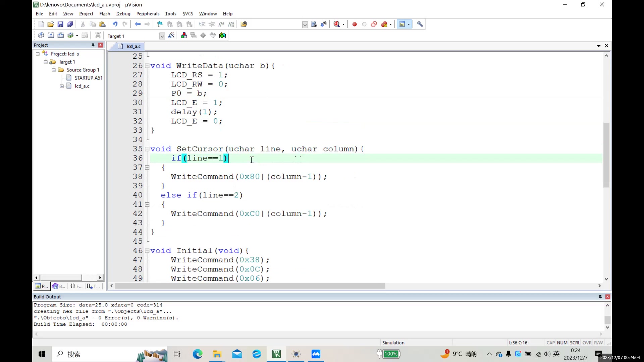The height and width of the screenshot is (362, 644).
Task: Fold the Initial function at line 46
Action: pyautogui.click(x=147, y=251)
